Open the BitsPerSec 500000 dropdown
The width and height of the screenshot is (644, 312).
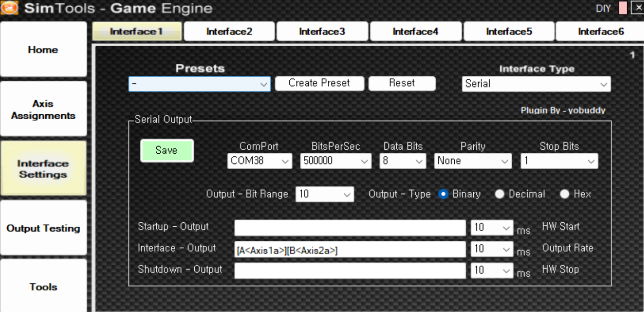click(x=336, y=161)
